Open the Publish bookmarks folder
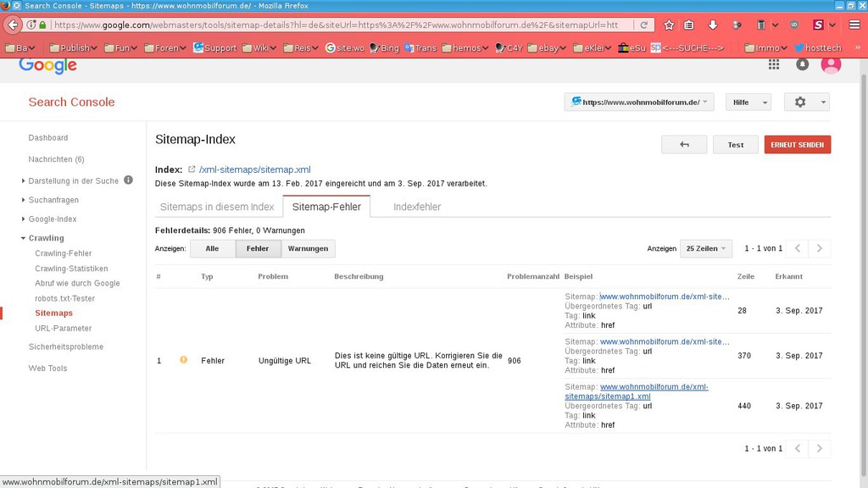The image size is (868, 488). tap(73, 48)
